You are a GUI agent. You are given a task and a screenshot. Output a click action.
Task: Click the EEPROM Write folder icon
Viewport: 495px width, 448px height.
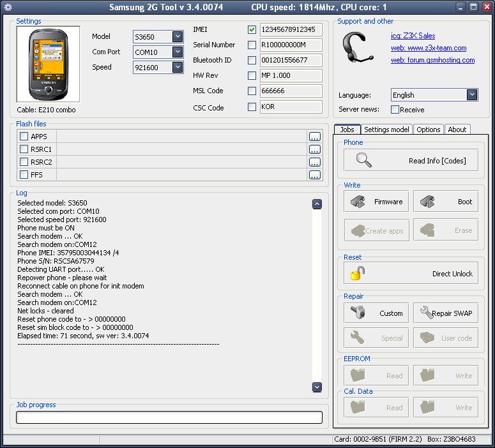427,375
